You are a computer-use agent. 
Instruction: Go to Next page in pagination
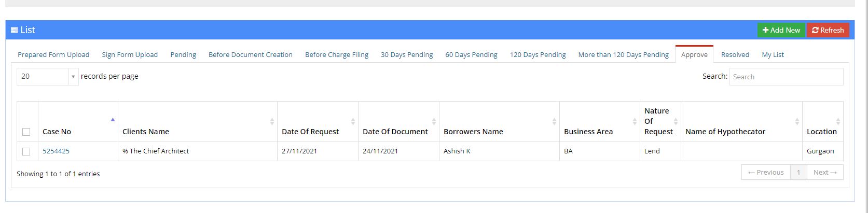tap(825, 172)
